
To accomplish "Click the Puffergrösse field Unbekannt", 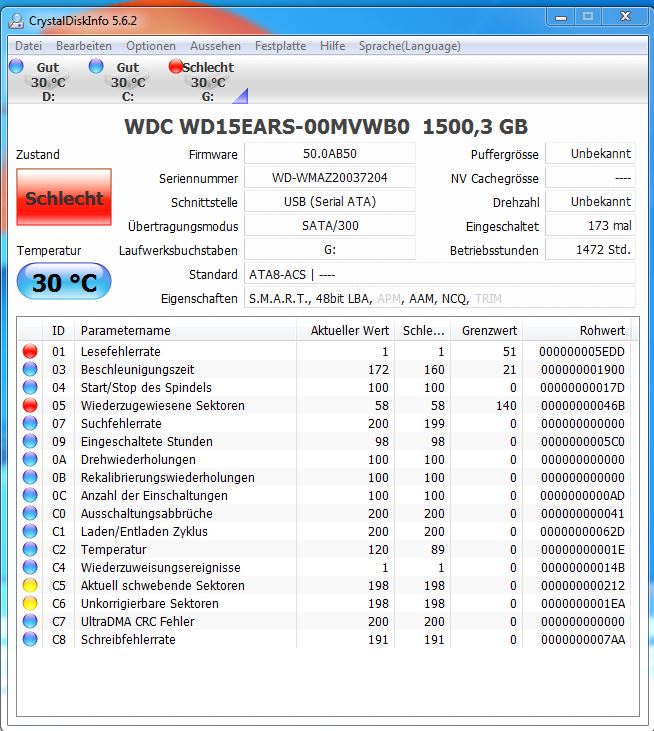I will tap(591, 153).
